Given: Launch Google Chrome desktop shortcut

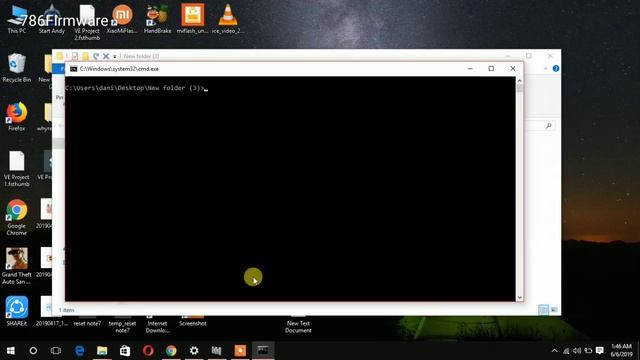Looking at the screenshot, I should point(17,217).
